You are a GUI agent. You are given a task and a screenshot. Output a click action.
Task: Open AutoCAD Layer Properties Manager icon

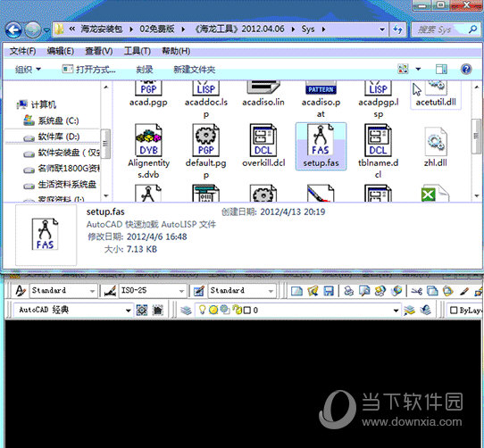point(186,310)
